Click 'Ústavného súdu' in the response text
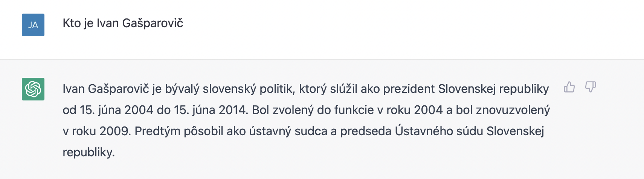The width and height of the screenshot is (644, 179). pyautogui.click(x=439, y=131)
